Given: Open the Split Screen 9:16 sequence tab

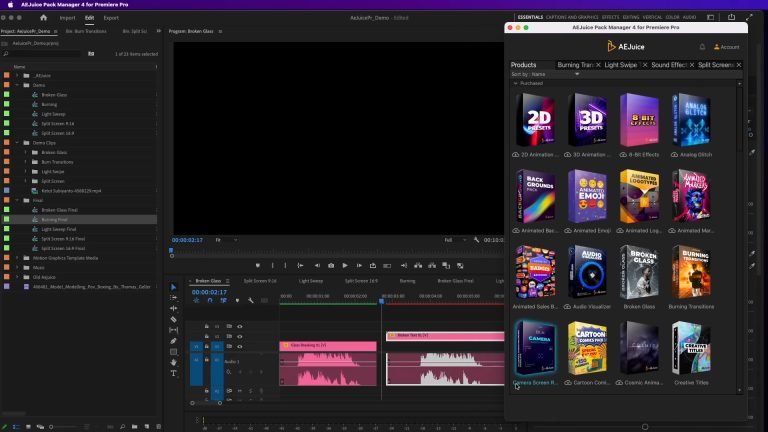Looking at the screenshot, I should (260, 281).
